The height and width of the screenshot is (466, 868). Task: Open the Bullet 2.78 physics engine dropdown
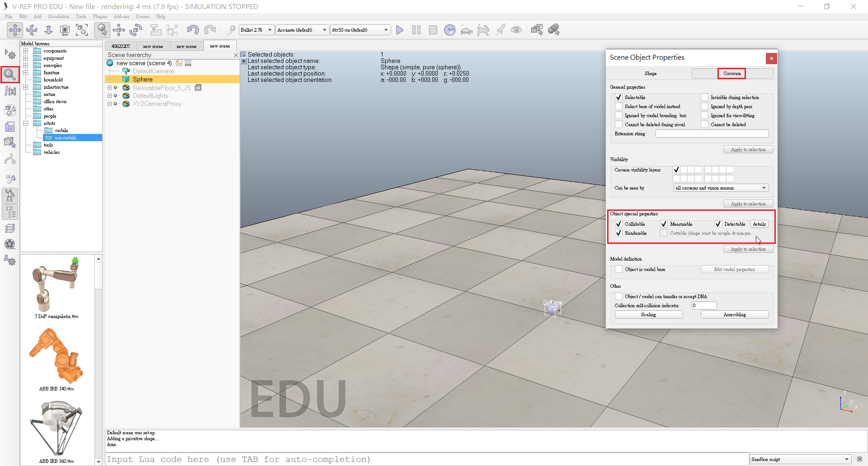tap(256, 30)
